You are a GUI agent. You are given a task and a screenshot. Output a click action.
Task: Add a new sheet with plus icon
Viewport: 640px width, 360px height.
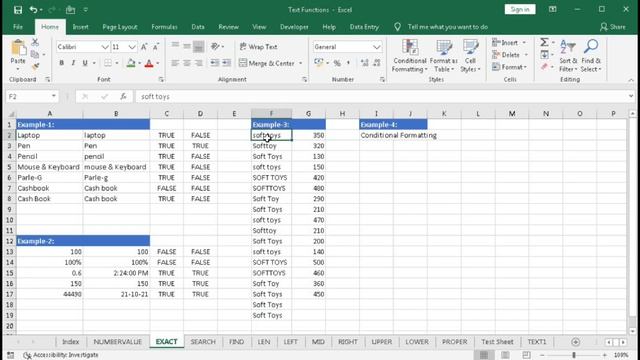tap(576, 342)
